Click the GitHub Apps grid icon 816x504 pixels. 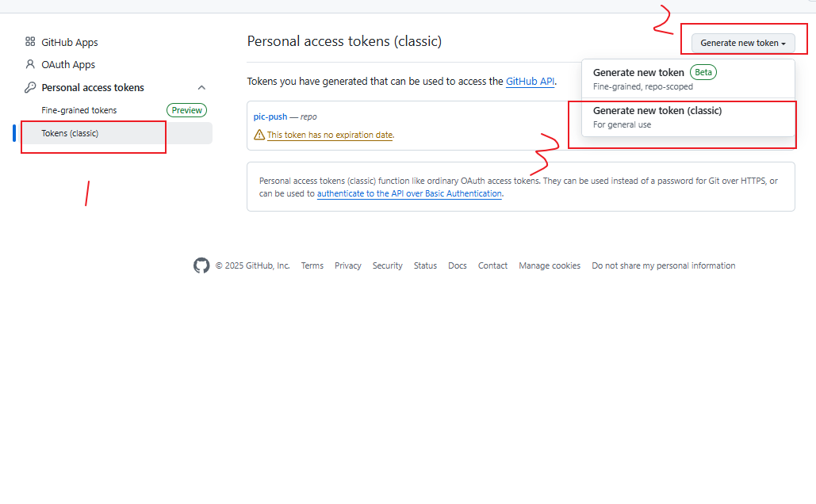pyautogui.click(x=30, y=42)
